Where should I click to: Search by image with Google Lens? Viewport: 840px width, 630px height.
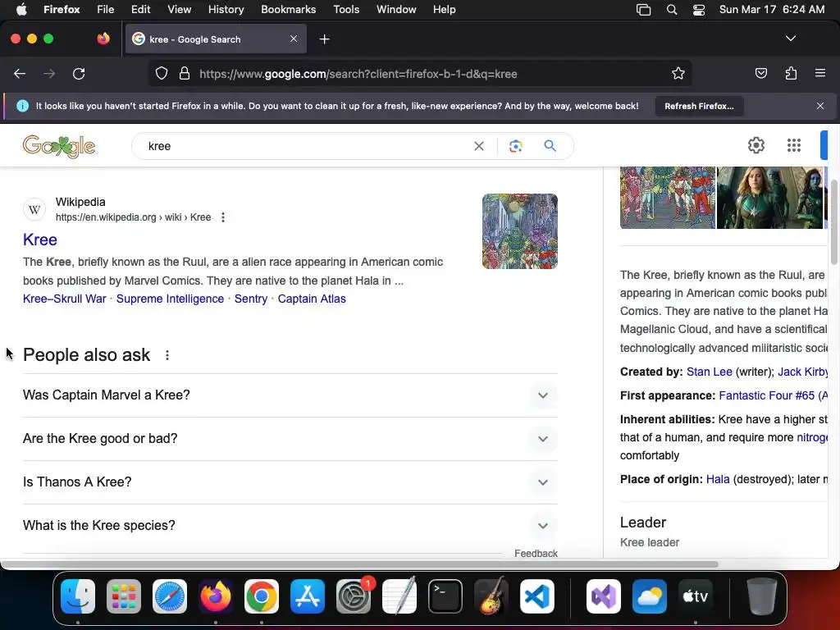515,146
